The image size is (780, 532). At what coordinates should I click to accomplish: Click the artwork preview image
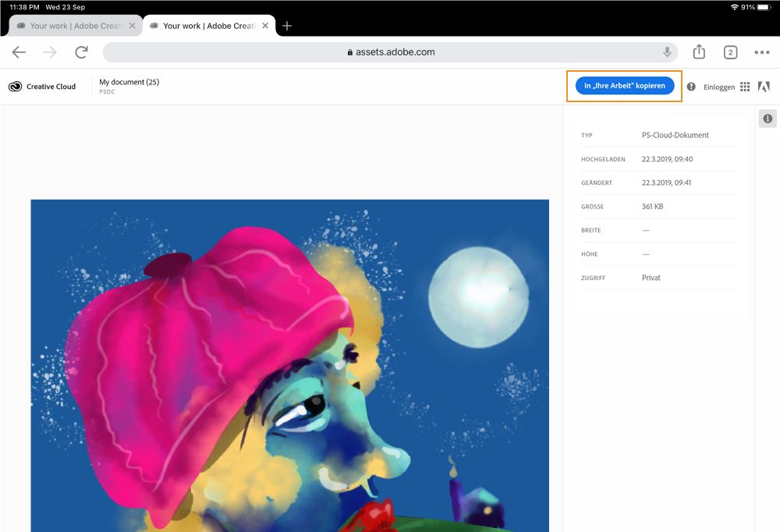point(290,366)
